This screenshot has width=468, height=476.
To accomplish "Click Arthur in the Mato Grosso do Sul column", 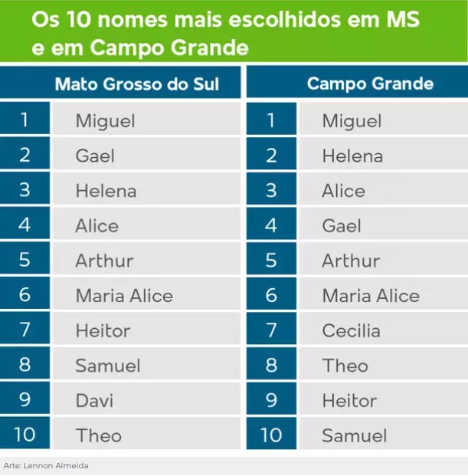I will click(104, 261).
